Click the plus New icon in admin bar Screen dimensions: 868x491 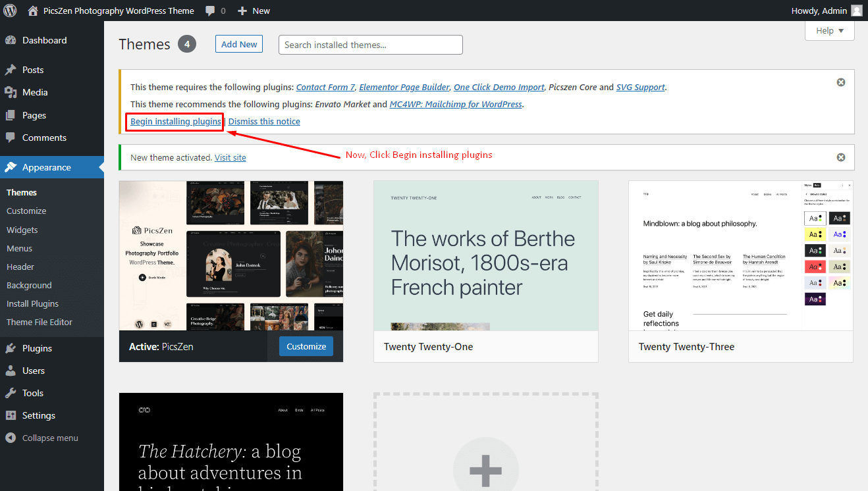click(x=242, y=11)
